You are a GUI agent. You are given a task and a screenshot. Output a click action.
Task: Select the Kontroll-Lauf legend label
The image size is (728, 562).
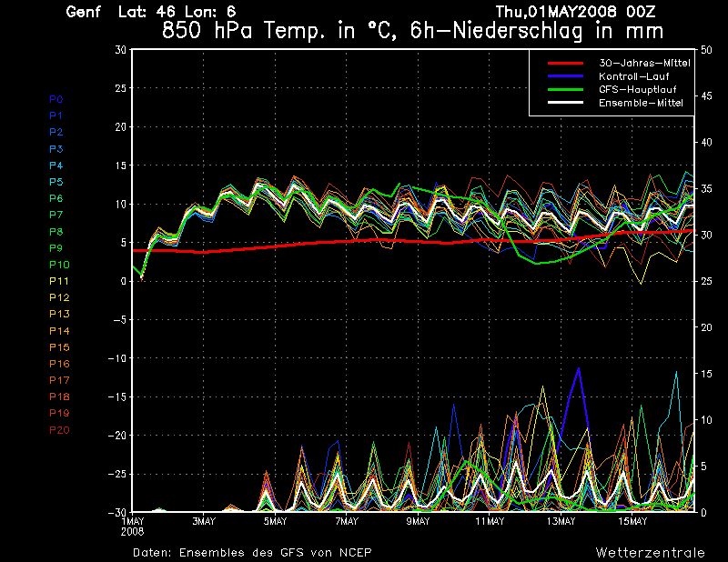(634, 76)
